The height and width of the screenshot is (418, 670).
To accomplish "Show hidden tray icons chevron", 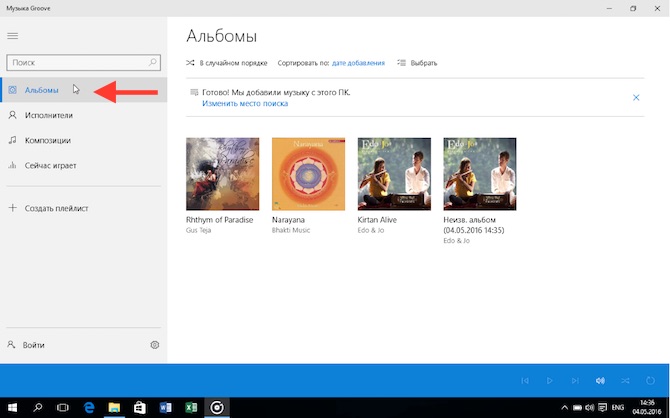I will (564, 408).
